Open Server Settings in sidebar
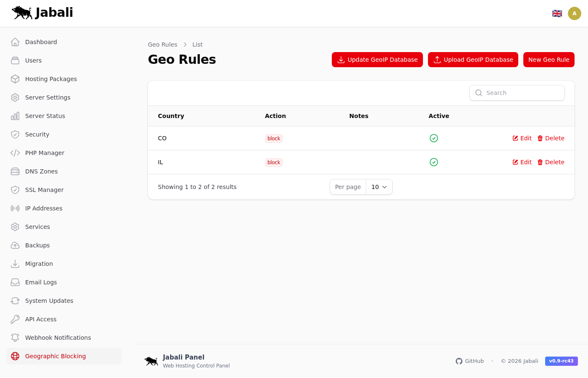This screenshot has height=378, width=588. pos(47,97)
